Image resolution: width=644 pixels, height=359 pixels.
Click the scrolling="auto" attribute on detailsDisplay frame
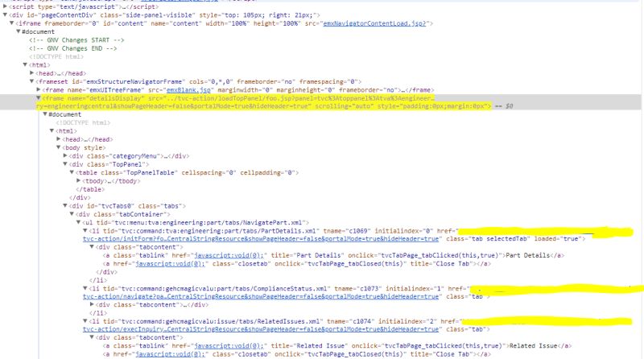[344, 106]
